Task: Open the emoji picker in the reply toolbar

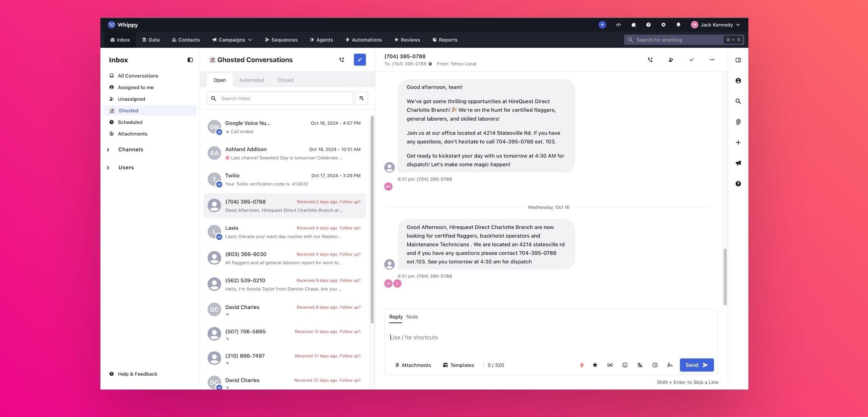Action: 625,365
